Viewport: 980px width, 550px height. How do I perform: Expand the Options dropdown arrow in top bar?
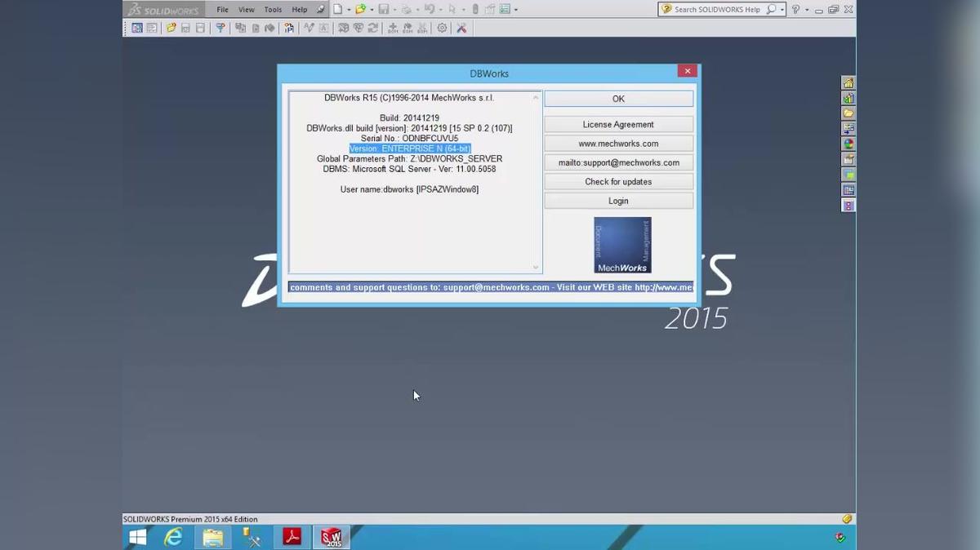(x=516, y=11)
